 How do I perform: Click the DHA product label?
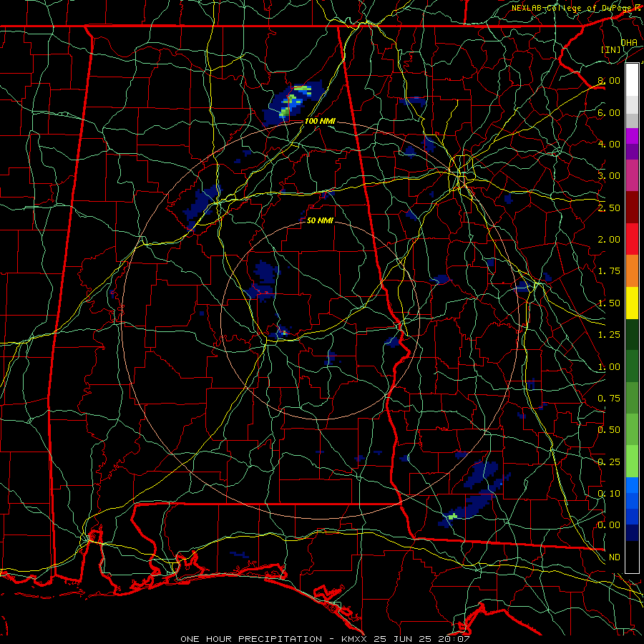coord(629,43)
